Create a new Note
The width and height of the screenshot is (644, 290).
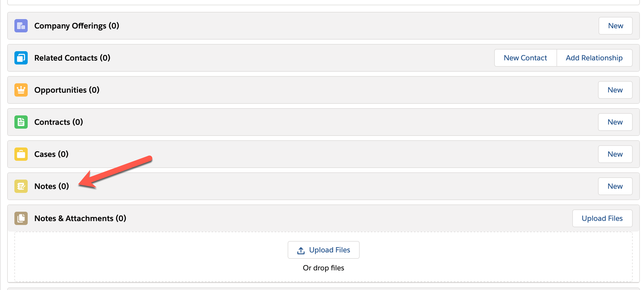615,186
